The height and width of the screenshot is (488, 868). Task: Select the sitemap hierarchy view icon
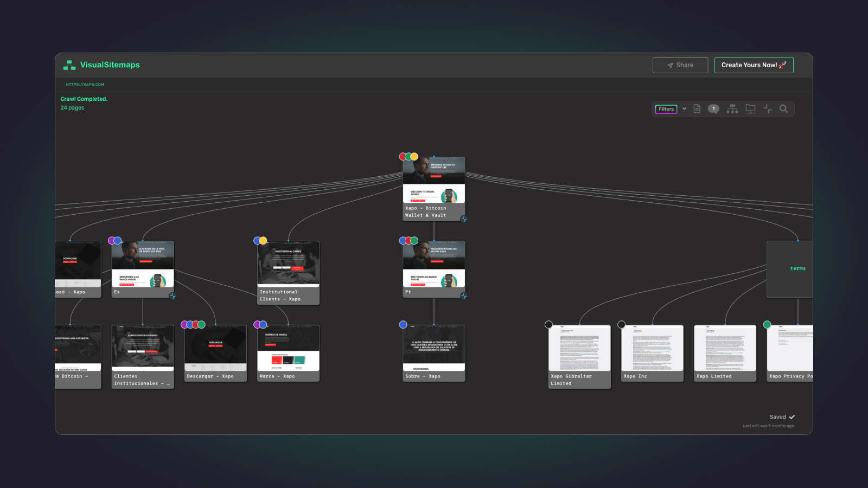[732, 109]
